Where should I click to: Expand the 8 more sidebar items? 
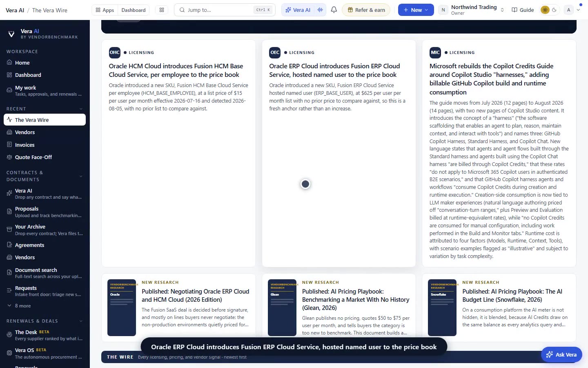coord(19,306)
